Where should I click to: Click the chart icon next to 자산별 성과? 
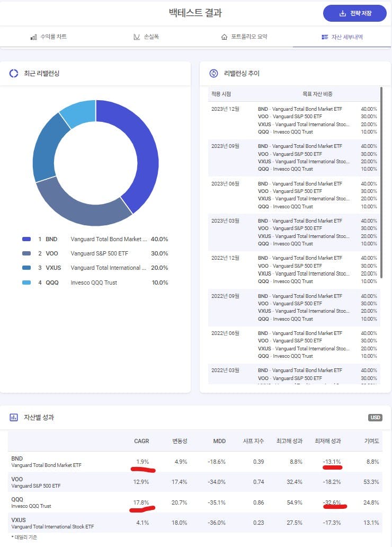(x=14, y=417)
